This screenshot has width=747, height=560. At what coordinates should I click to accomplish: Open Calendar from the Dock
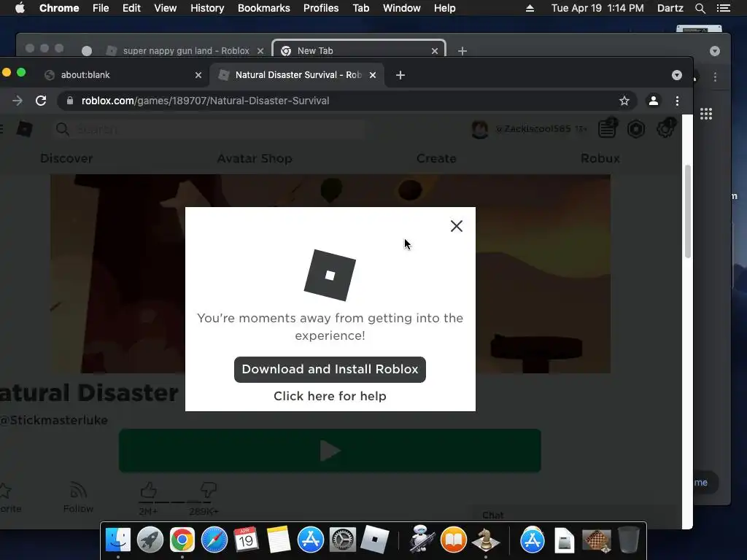tap(247, 540)
